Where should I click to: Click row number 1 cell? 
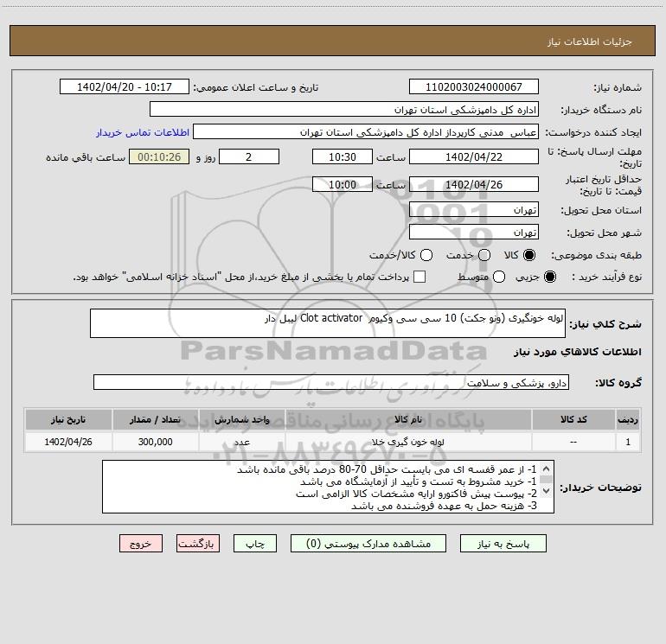(x=628, y=442)
